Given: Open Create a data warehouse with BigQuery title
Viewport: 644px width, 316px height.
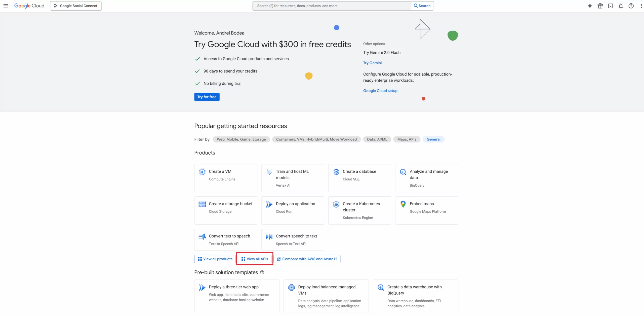Looking at the screenshot, I should click(415, 290).
